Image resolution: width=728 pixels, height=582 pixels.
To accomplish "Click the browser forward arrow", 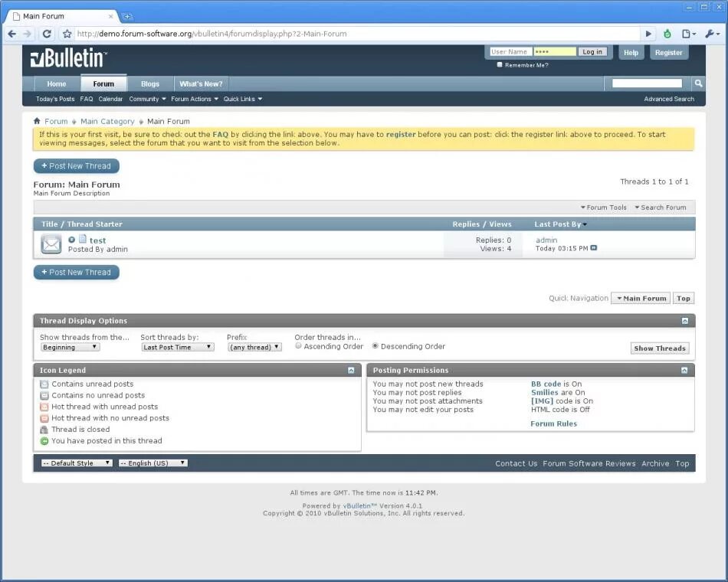I will (28, 34).
